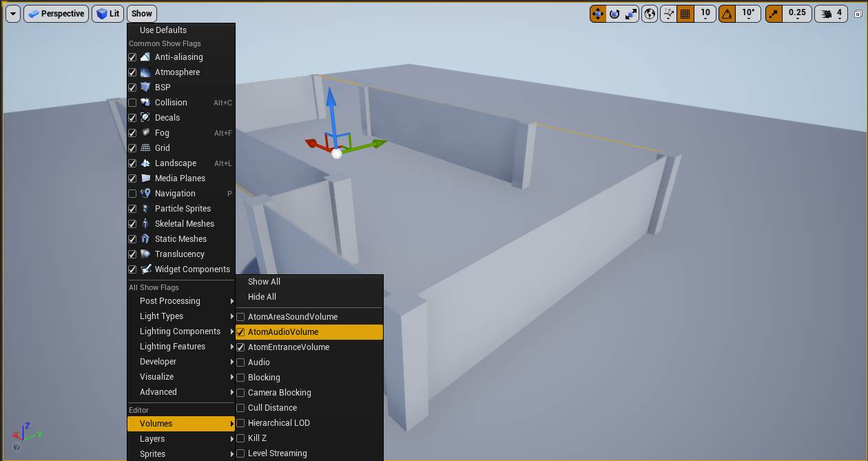This screenshot has width=868, height=461.
Task: Toggle the grid snapping icon
Action: (685, 13)
